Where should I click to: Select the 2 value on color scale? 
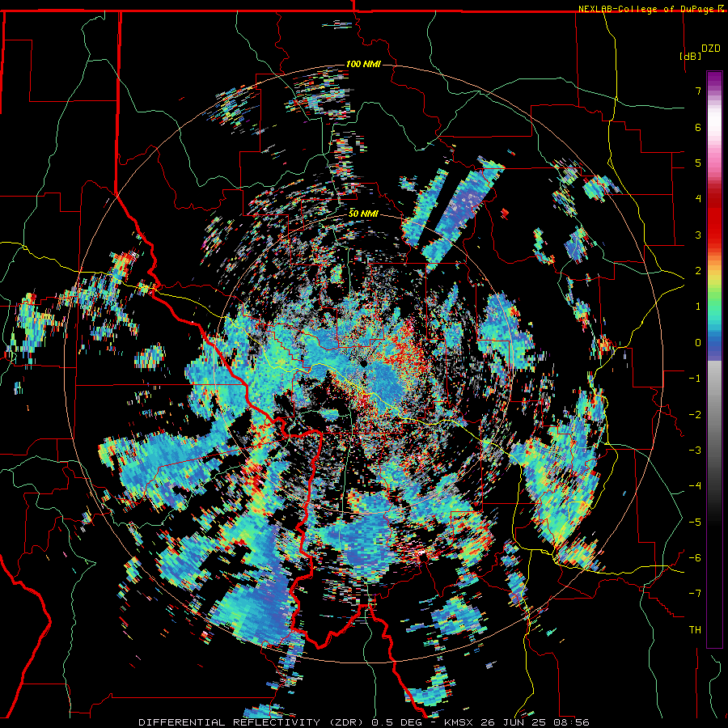(698, 271)
